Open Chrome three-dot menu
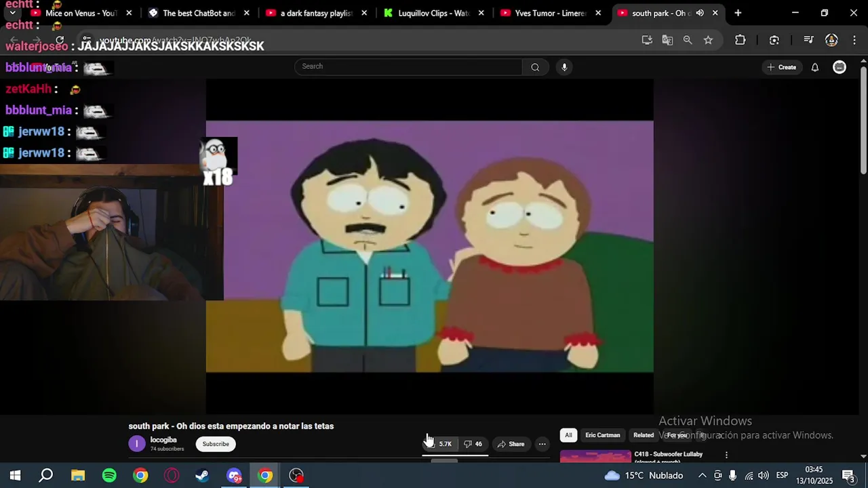The height and width of the screenshot is (488, 868). [x=854, y=40]
